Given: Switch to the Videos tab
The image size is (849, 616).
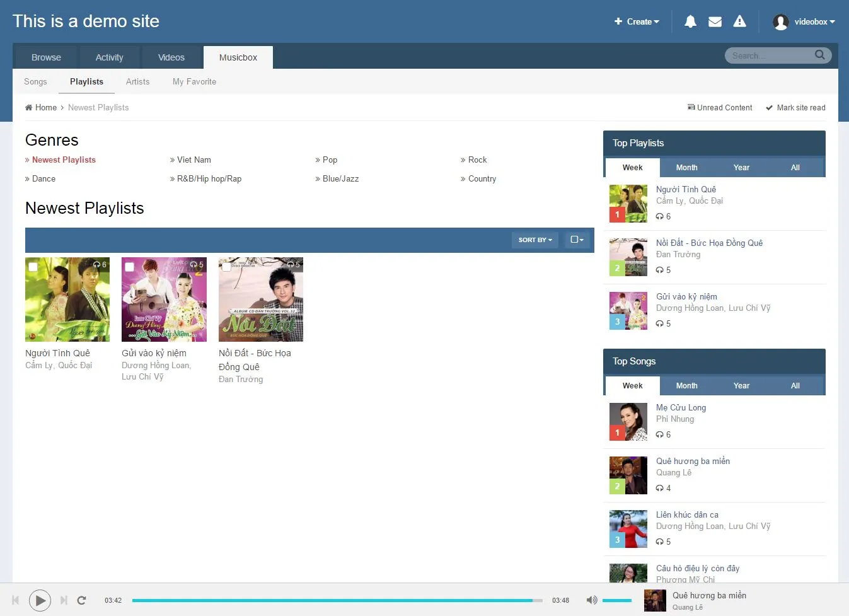Looking at the screenshot, I should point(171,57).
